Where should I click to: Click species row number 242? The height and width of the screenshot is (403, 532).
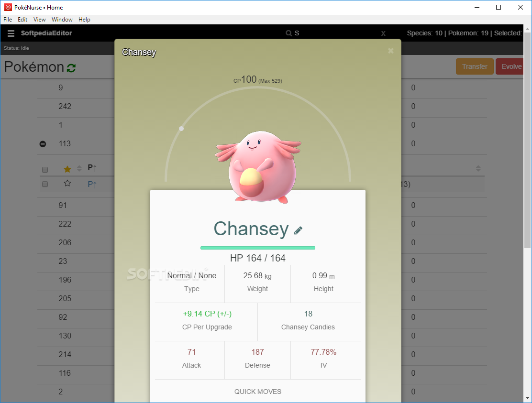(x=65, y=107)
